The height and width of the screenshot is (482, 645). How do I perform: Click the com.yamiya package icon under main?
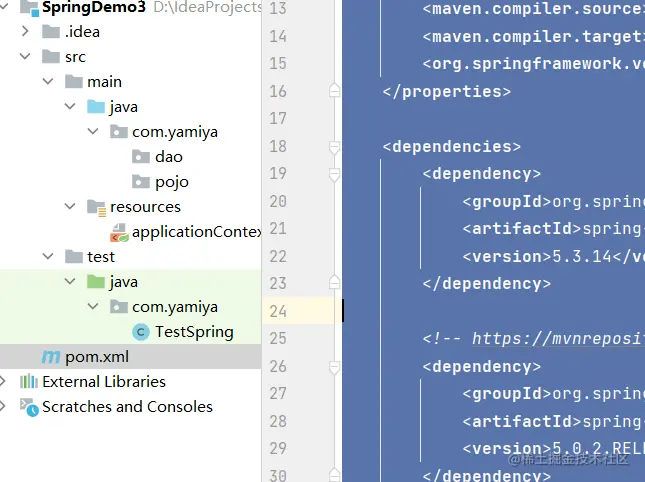(x=119, y=132)
